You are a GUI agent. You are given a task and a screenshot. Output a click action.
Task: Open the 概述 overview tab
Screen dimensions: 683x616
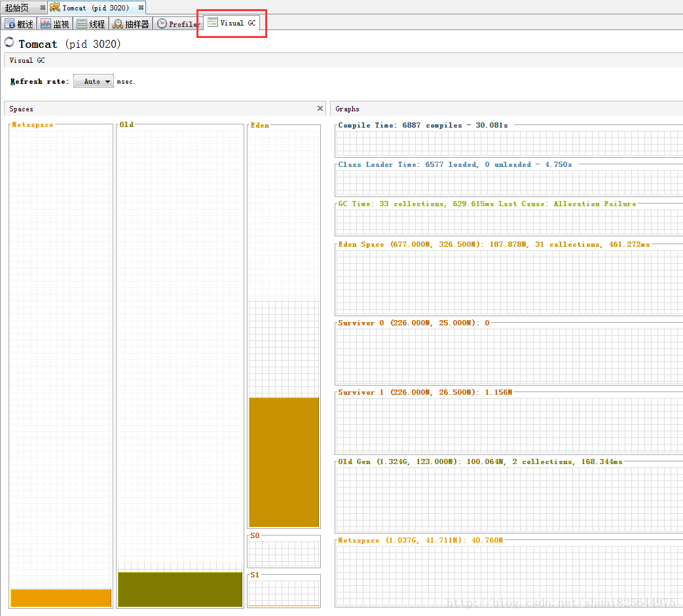pyautogui.click(x=19, y=24)
